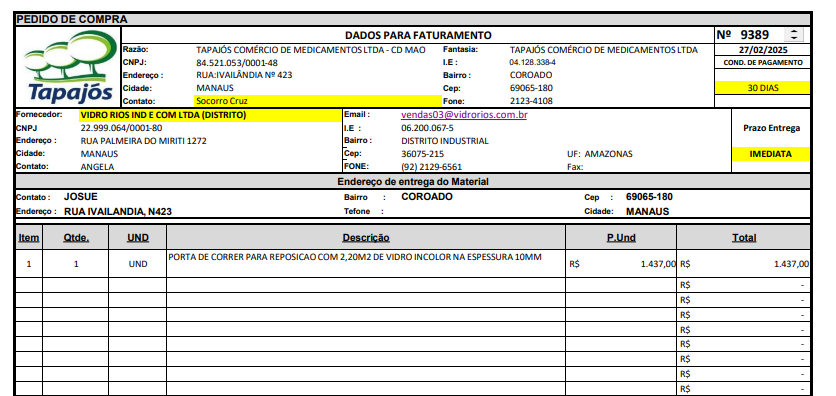Click the Descrição column header
836x396 pixels.
coord(366,237)
